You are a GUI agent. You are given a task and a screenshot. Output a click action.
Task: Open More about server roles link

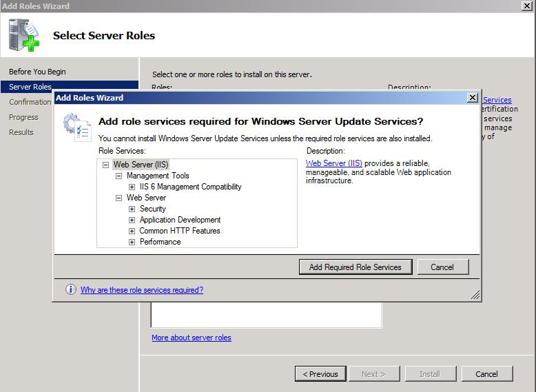click(192, 338)
